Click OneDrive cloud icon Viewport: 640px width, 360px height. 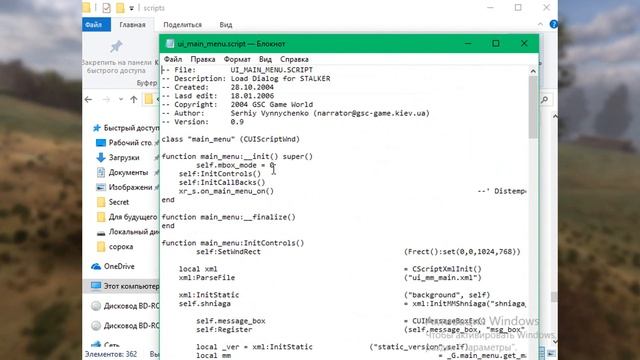click(x=96, y=267)
